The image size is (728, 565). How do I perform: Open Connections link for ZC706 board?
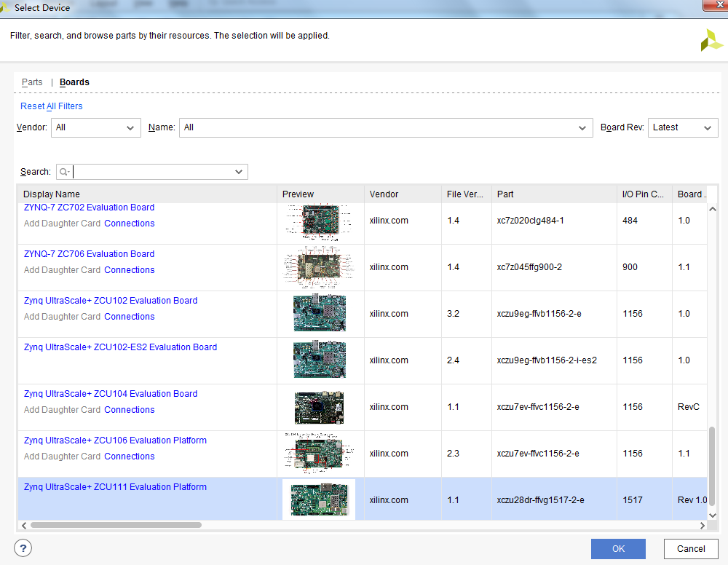point(129,270)
